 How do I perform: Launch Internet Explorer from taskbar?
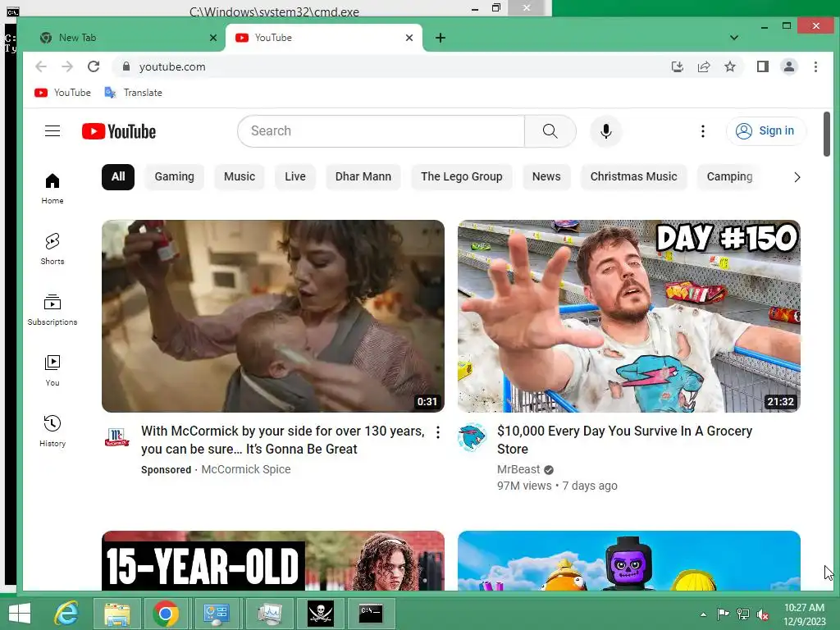(67, 614)
